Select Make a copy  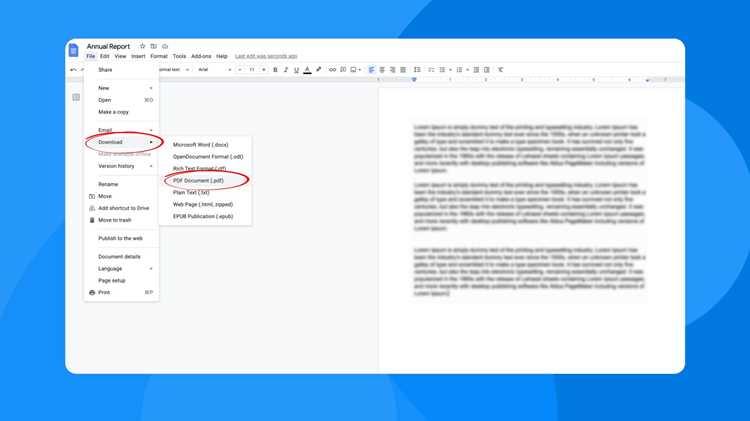(x=121, y=112)
